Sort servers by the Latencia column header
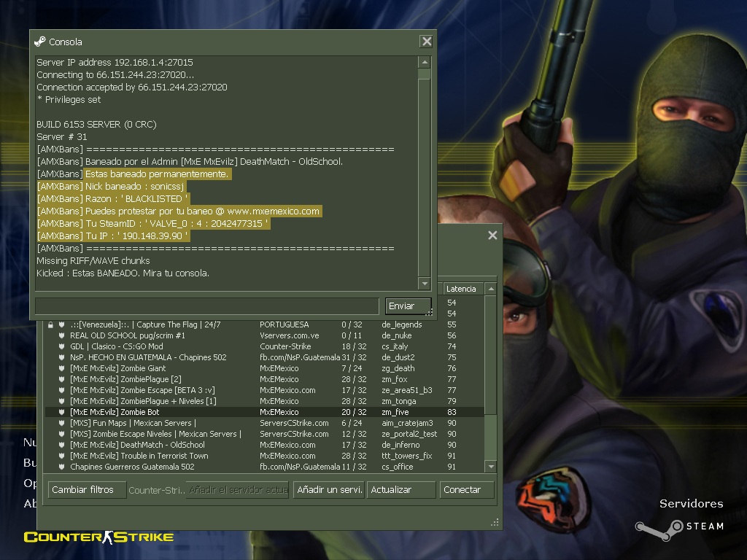The height and width of the screenshot is (560, 747). pos(463,289)
